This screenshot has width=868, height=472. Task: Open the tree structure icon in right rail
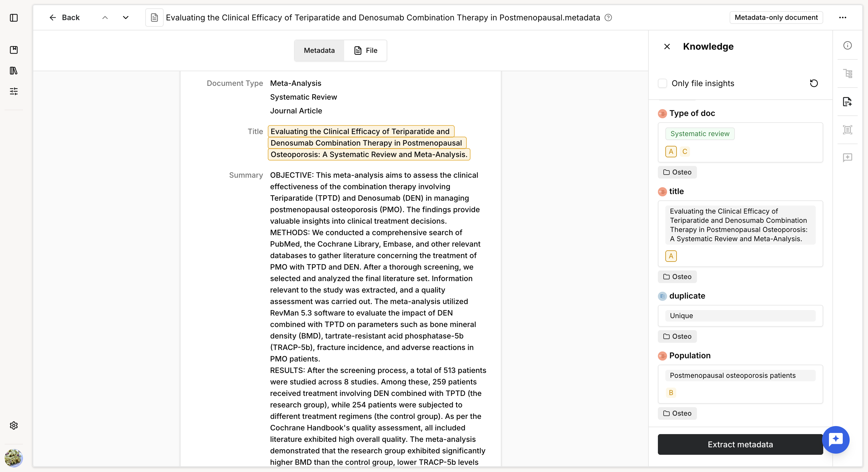coord(847,73)
